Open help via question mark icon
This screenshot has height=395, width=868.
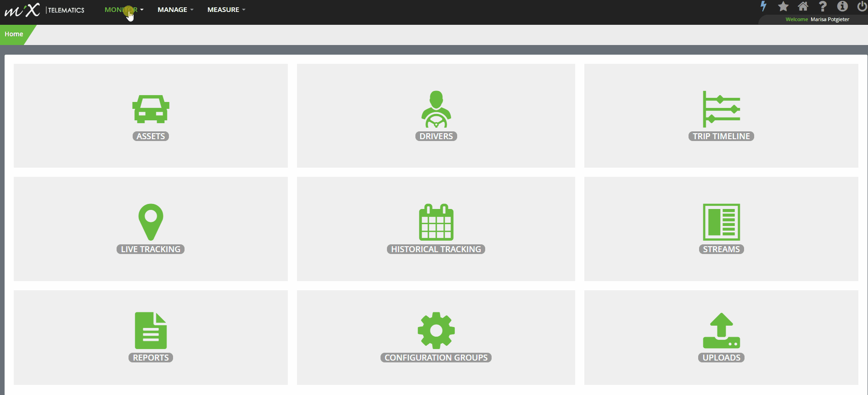pos(823,6)
